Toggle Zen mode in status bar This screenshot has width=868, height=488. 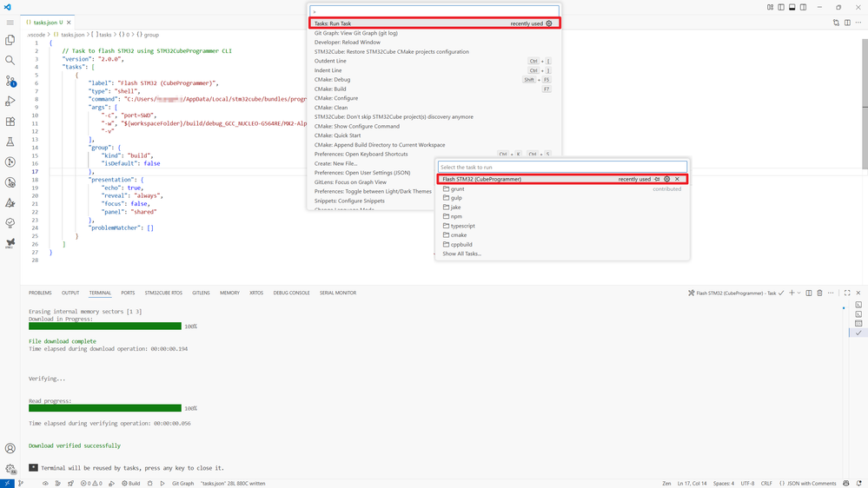click(x=666, y=483)
